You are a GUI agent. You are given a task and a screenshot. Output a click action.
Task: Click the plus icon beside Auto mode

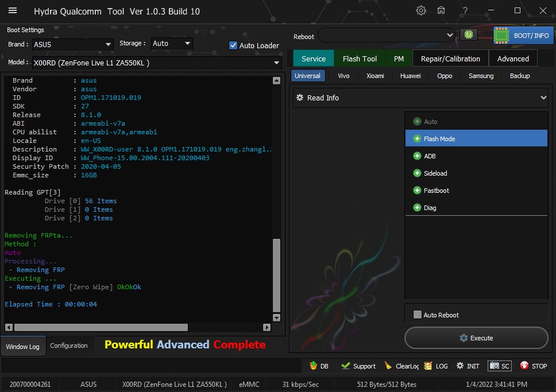pyautogui.click(x=418, y=122)
